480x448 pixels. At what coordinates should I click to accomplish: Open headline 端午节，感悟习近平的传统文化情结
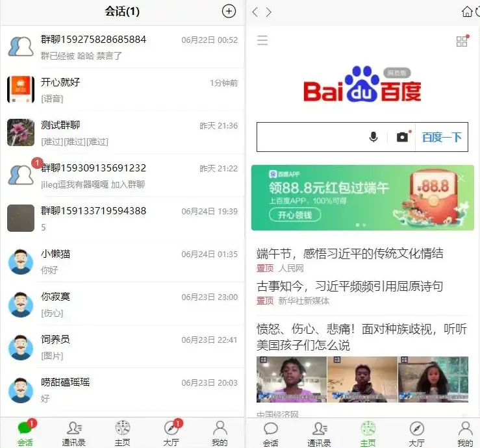click(350, 254)
